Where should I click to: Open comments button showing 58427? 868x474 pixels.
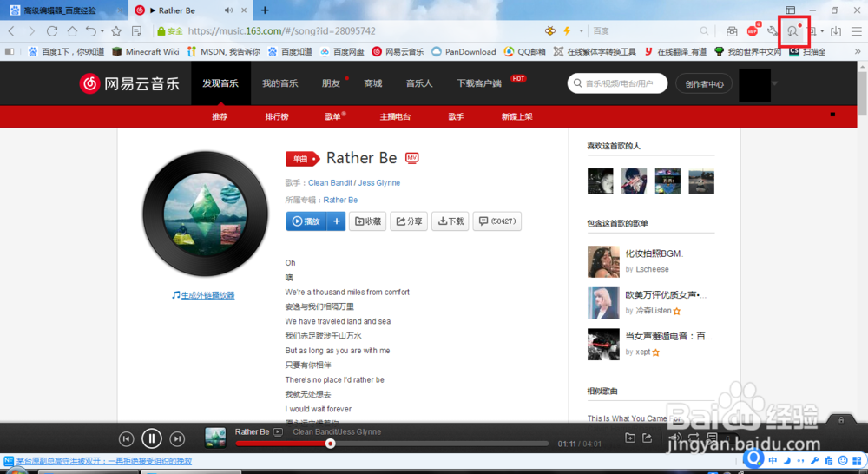point(497,221)
